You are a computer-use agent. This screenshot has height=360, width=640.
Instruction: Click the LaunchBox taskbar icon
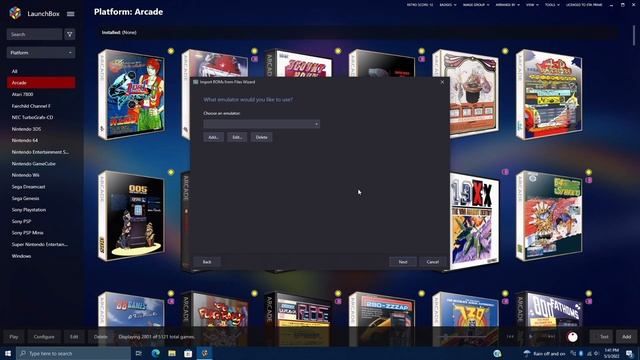pos(204,353)
